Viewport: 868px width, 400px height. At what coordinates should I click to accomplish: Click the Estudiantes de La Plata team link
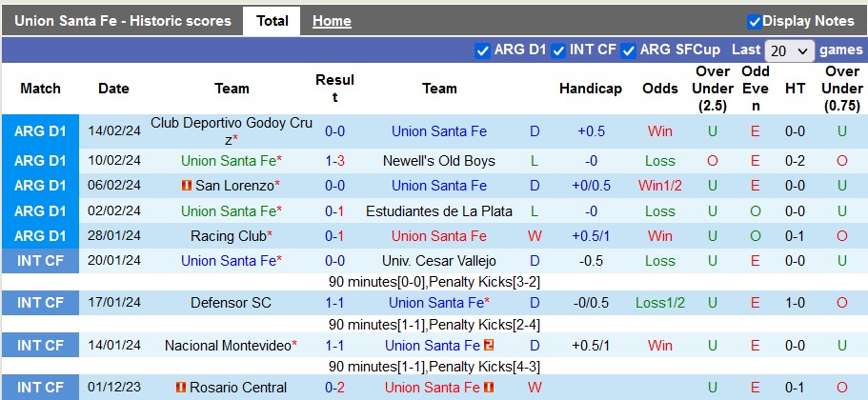(x=439, y=211)
